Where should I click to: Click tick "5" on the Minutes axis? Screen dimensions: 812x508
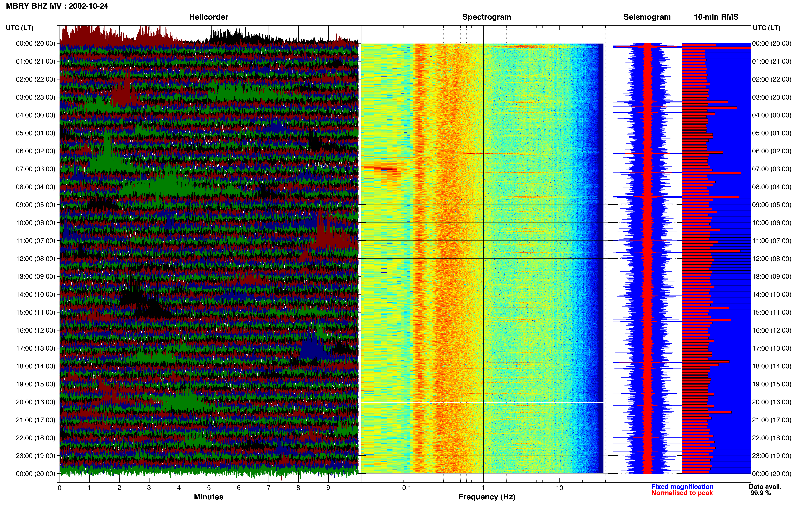tap(209, 487)
